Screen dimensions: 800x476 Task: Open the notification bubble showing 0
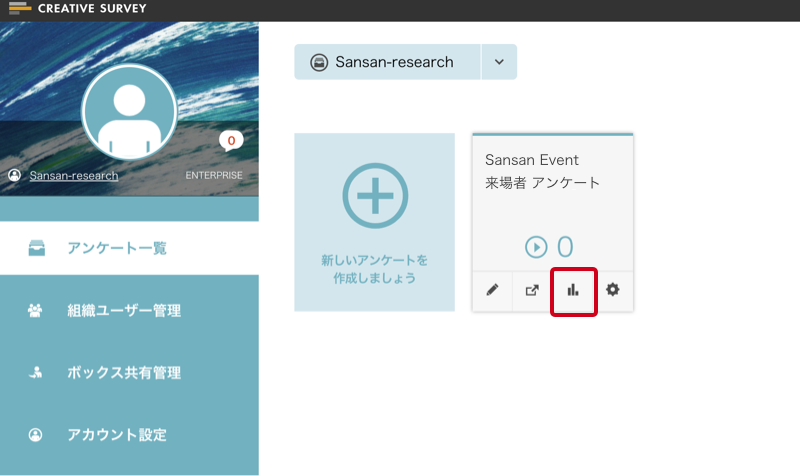pos(231,141)
